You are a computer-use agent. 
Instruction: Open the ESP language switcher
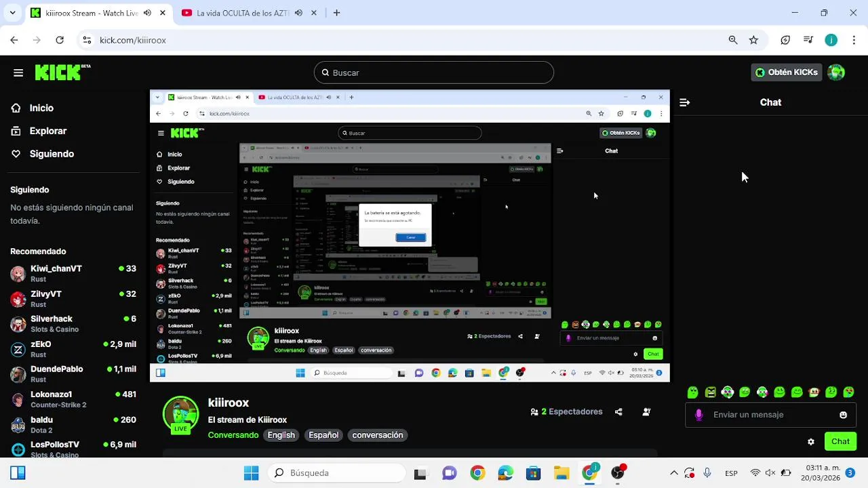(731, 473)
